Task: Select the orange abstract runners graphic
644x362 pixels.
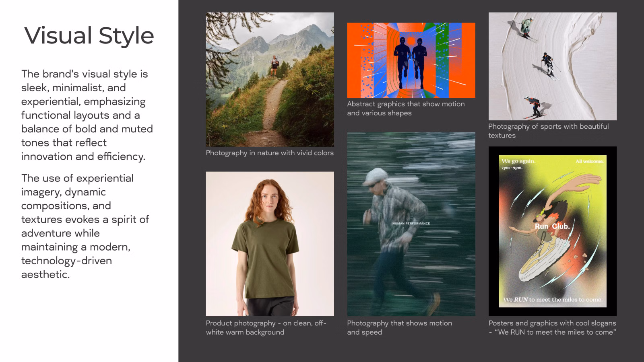Action: [411, 60]
